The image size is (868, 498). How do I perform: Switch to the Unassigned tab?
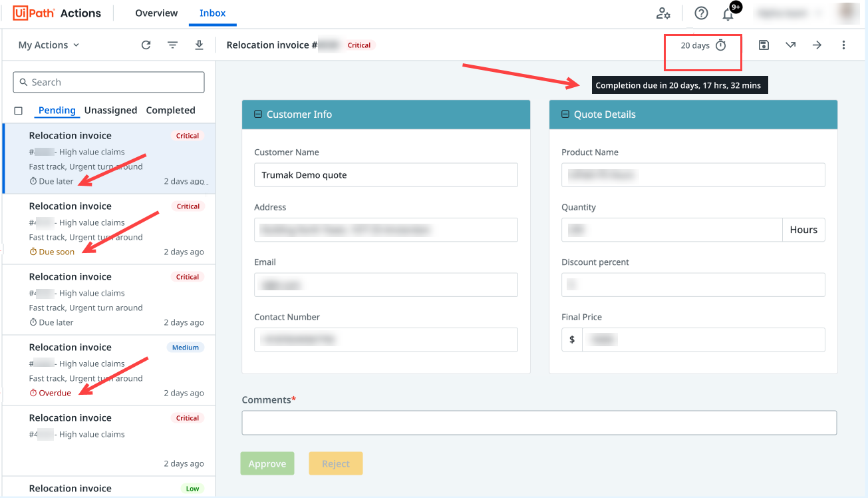(110, 111)
